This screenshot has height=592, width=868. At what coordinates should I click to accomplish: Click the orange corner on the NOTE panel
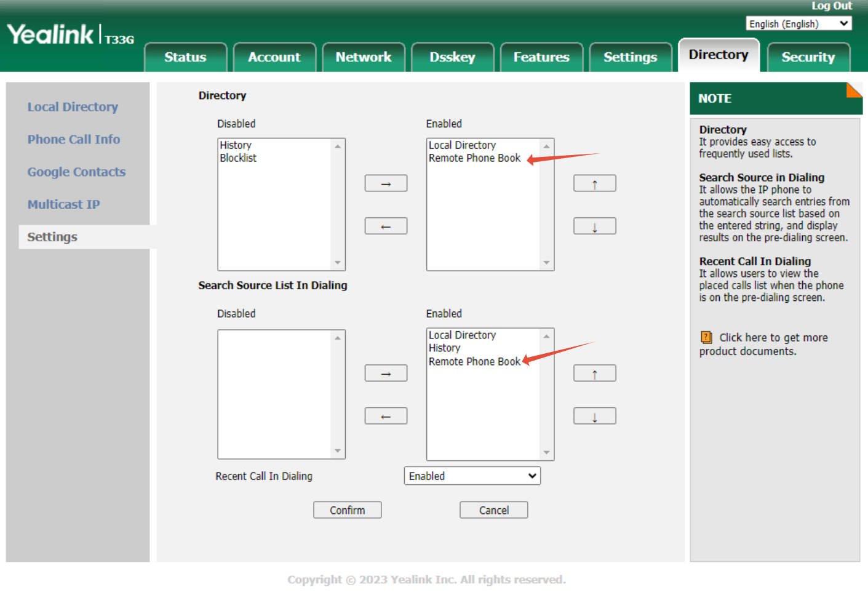click(855, 89)
